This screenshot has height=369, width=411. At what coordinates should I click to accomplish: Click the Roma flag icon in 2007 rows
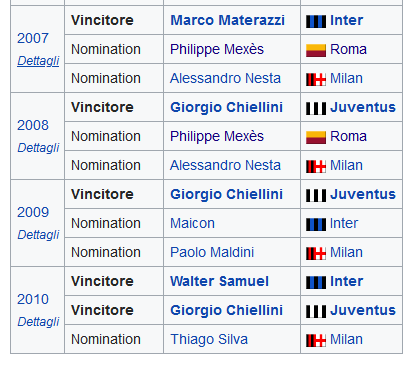click(316, 50)
